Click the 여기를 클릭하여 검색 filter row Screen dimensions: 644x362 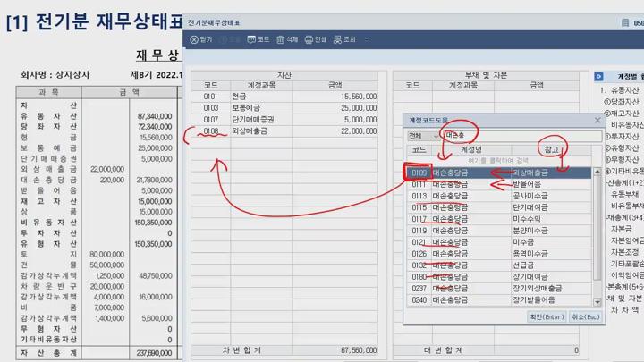498,161
